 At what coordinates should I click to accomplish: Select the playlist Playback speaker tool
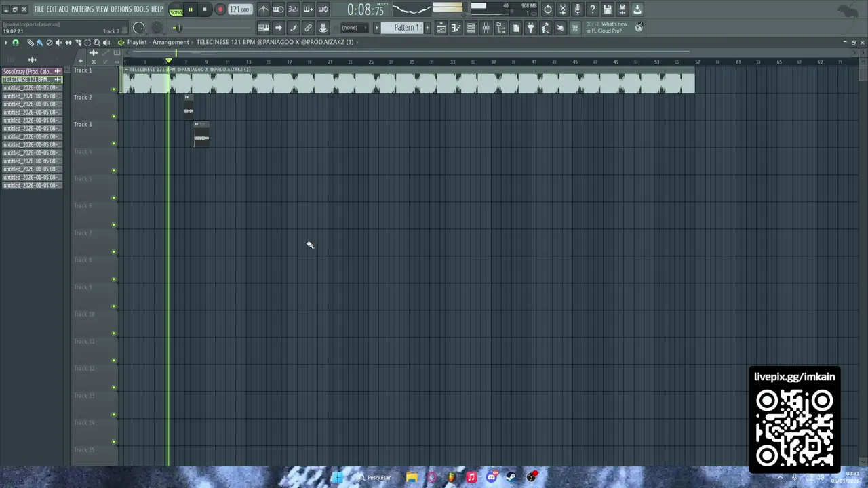pos(106,42)
